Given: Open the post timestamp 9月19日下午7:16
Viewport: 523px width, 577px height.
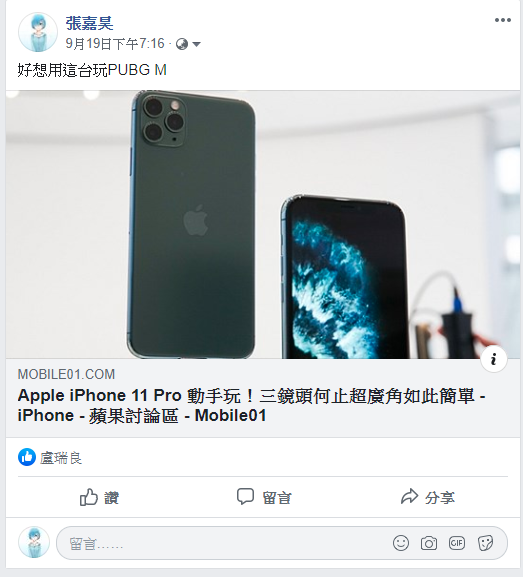Looking at the screenshot, I should click(x=115, y=44).
